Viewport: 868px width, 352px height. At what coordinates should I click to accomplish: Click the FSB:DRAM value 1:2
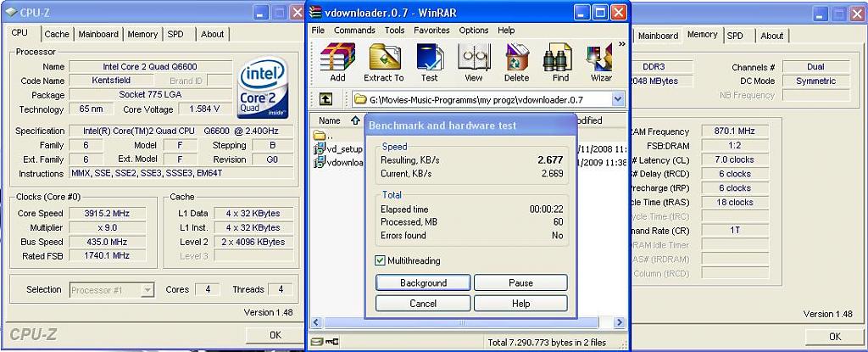tap(735, 146)
